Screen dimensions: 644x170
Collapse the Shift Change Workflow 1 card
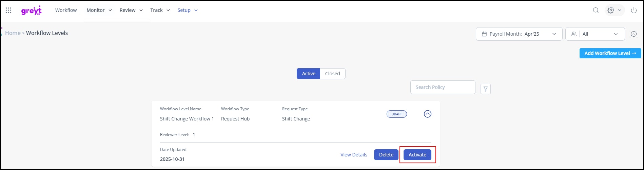pos(427,114)
